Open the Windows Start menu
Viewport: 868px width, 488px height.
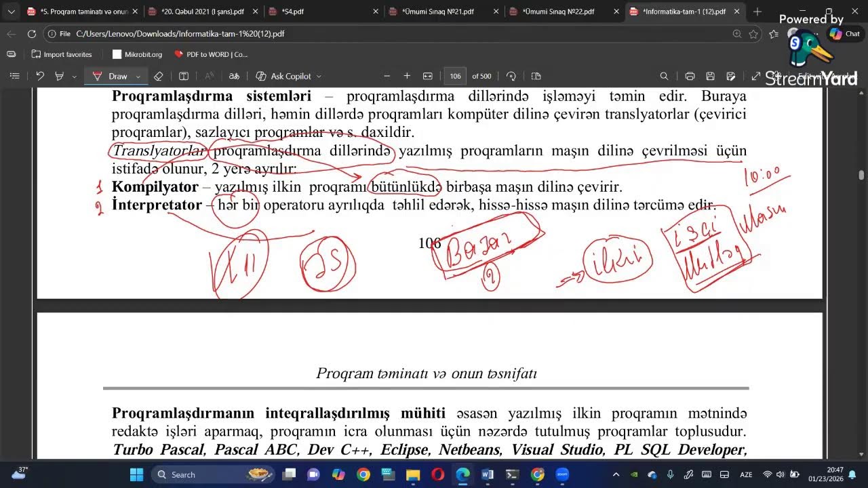coord(136,474)
